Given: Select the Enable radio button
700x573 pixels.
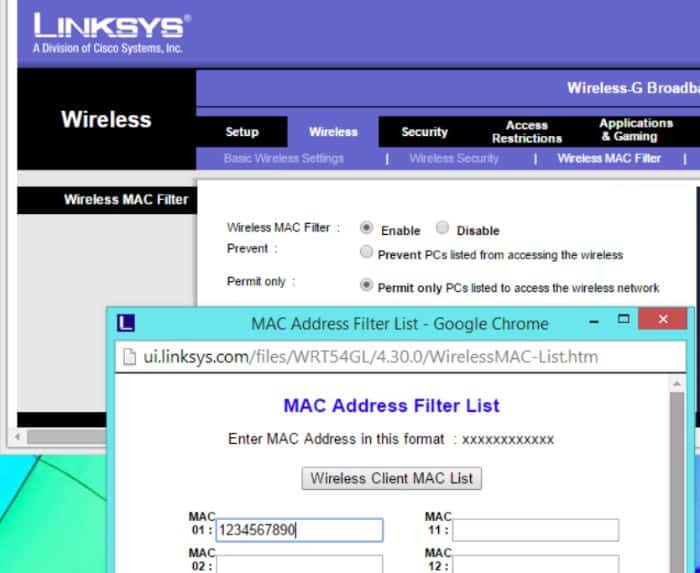Looking at the screenshot, I should (x=366, y=228).
